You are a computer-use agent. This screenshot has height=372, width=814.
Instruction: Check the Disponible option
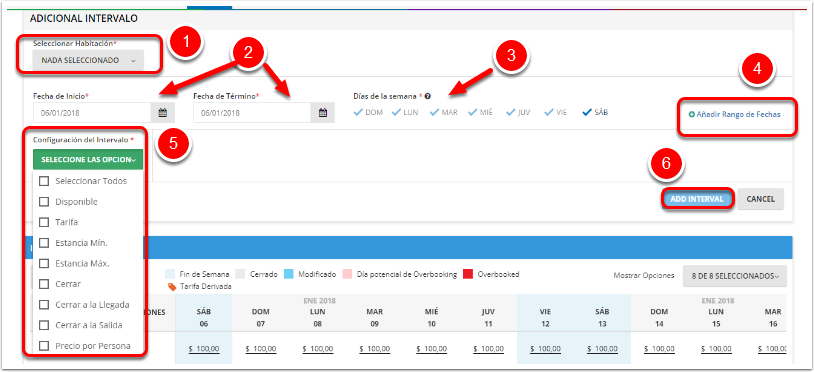click(44, 201)
